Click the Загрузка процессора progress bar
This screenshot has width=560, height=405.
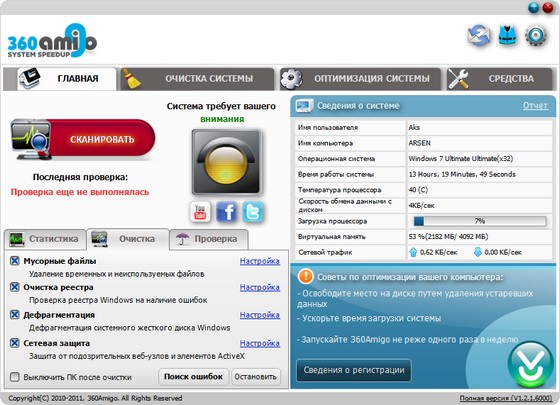[x=479, y=221]
